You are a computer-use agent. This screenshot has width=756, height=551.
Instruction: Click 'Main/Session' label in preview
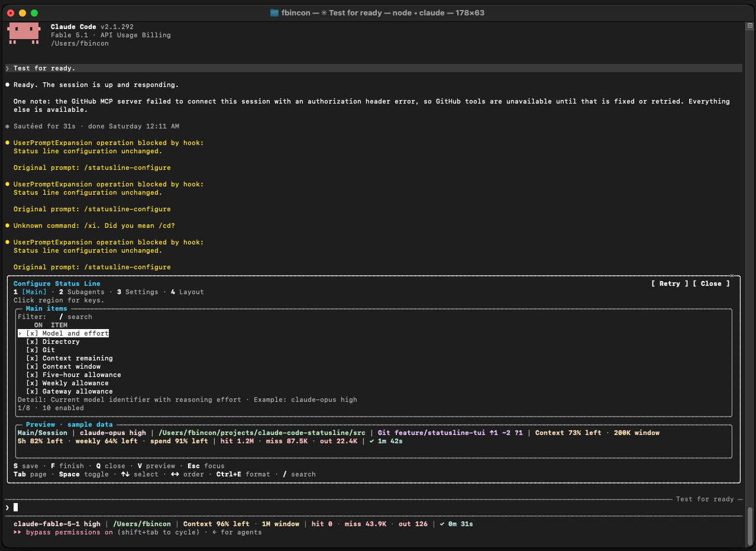click(x=43, y=433)
